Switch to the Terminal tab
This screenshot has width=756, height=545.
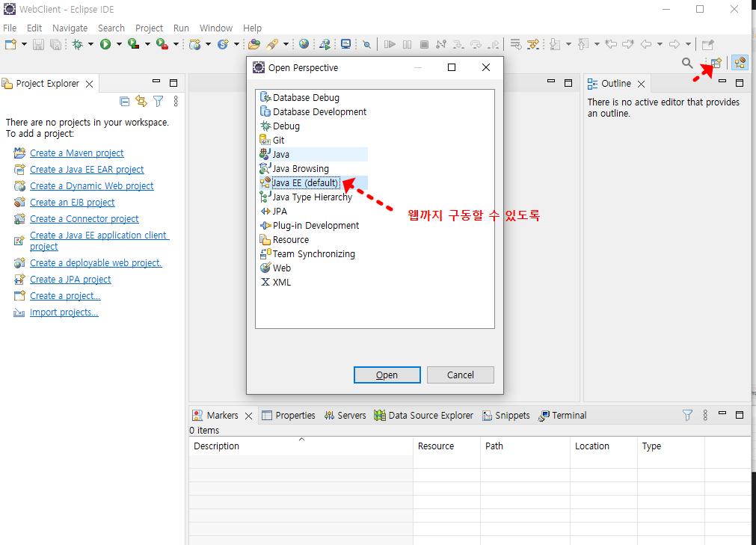coord(562,416)
